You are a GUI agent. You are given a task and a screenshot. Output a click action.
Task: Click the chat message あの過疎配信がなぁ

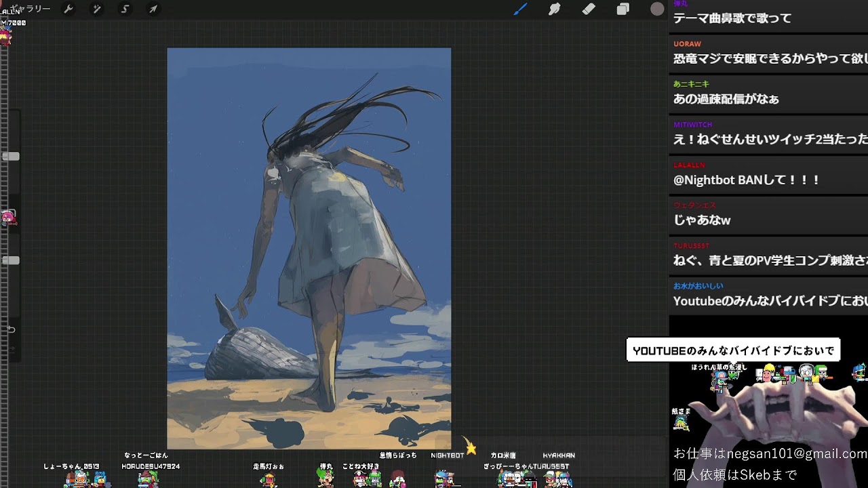click(x=726, y=99)
